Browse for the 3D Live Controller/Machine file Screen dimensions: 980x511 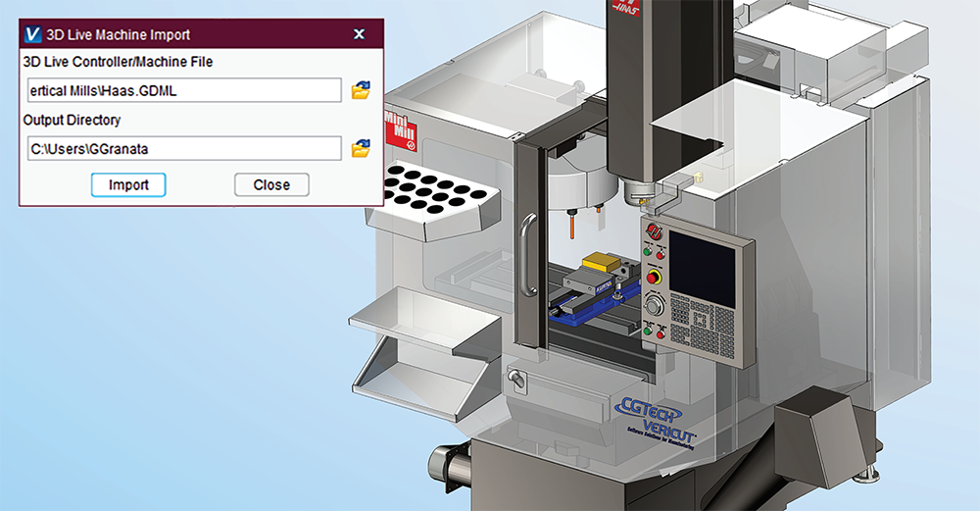click(x=361, y=91)
